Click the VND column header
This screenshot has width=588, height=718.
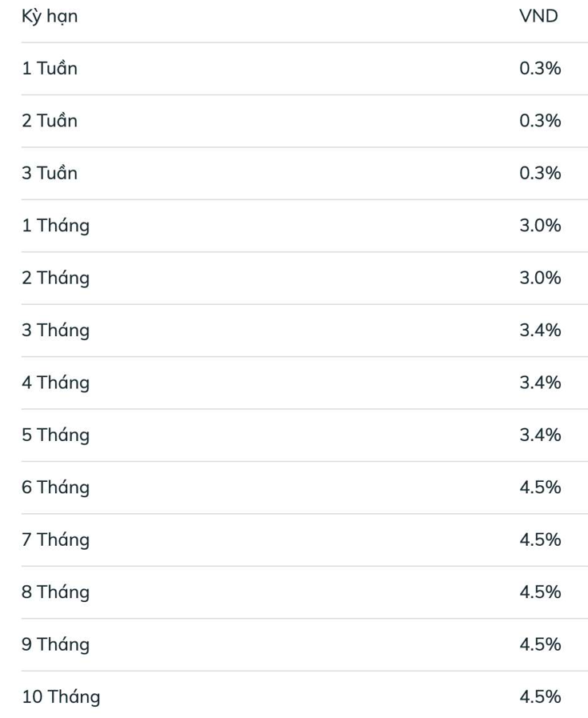tap(538, 17)
